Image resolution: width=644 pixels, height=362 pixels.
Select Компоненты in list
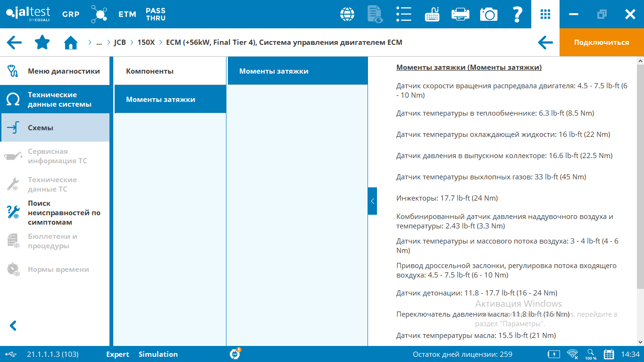click(170, 71)
